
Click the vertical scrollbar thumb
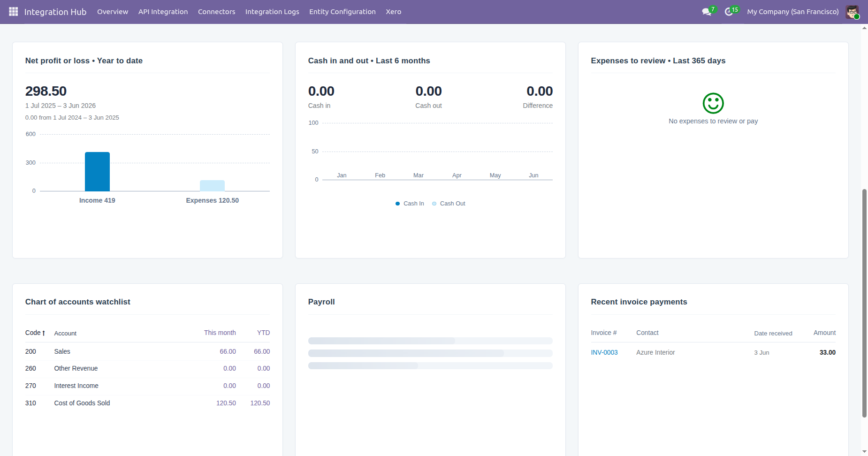[x=864, y=303]
